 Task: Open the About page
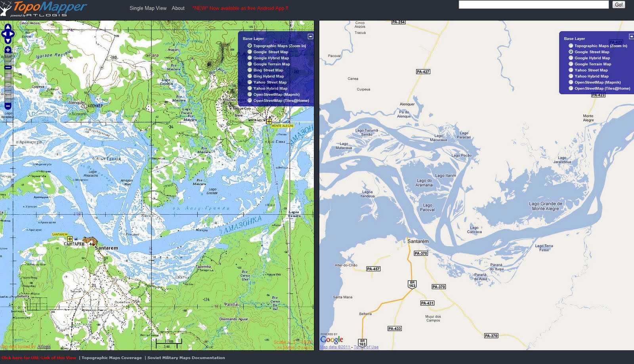(x=178, y=8)
